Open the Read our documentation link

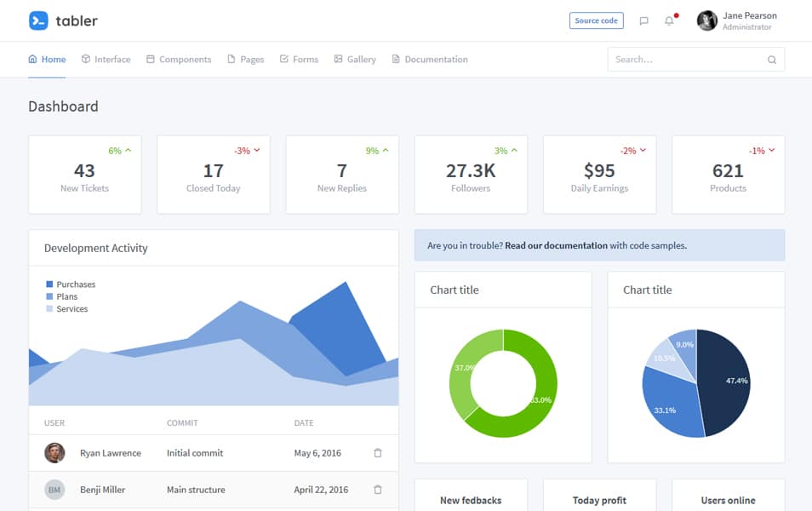pos(556,245)
